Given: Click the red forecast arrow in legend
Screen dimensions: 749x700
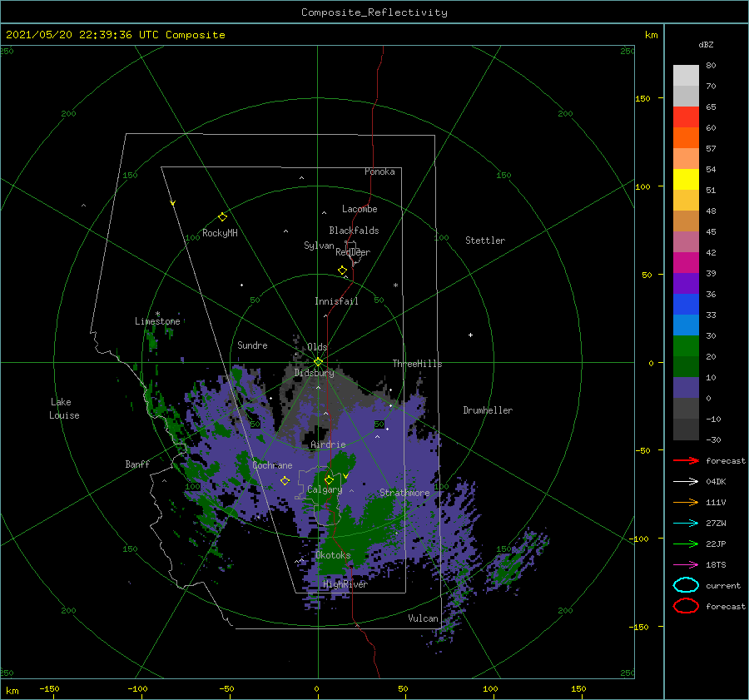Looking at the screenshot, I should click(686, 460).
